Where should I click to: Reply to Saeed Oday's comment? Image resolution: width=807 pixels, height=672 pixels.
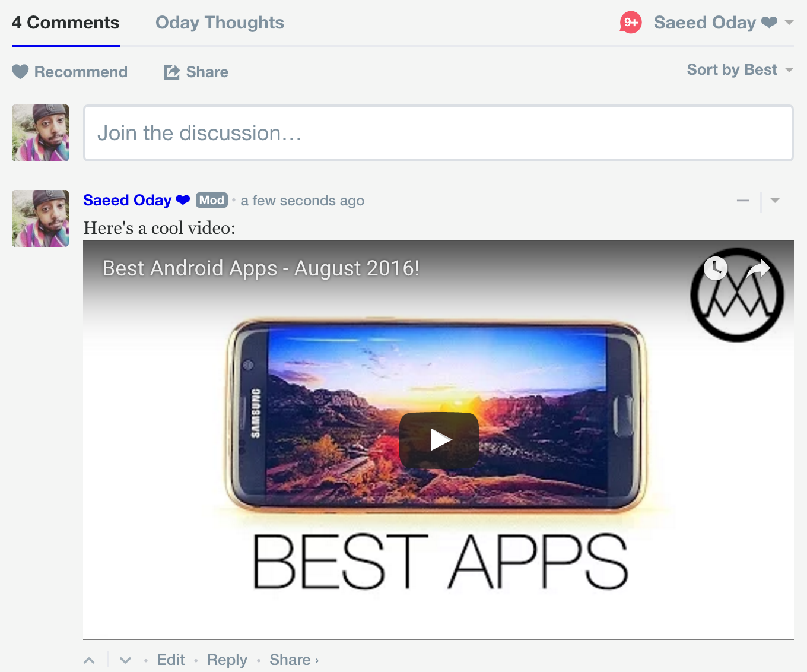point(227,660)
